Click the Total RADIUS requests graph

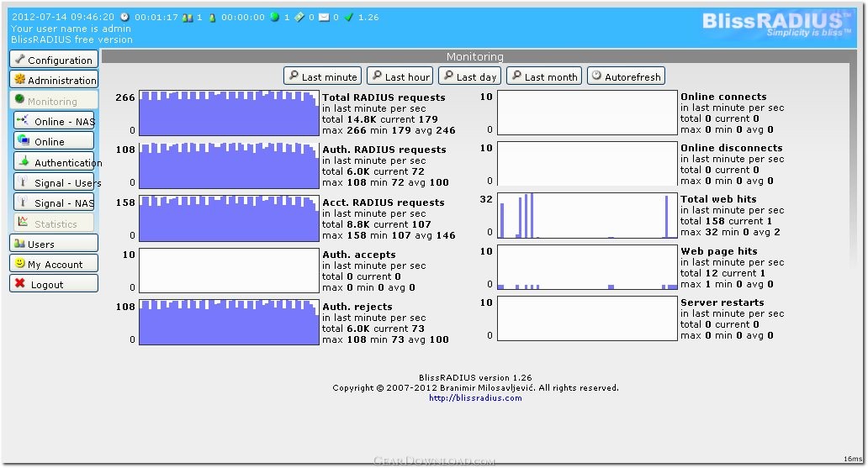pyautogui.click(x=229, y=113)
